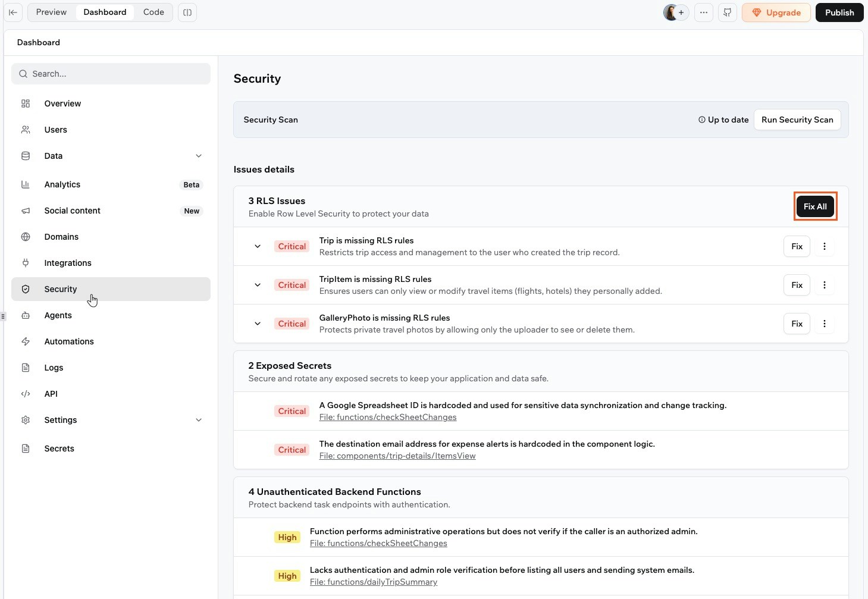Switch to the Code tab

153,12
